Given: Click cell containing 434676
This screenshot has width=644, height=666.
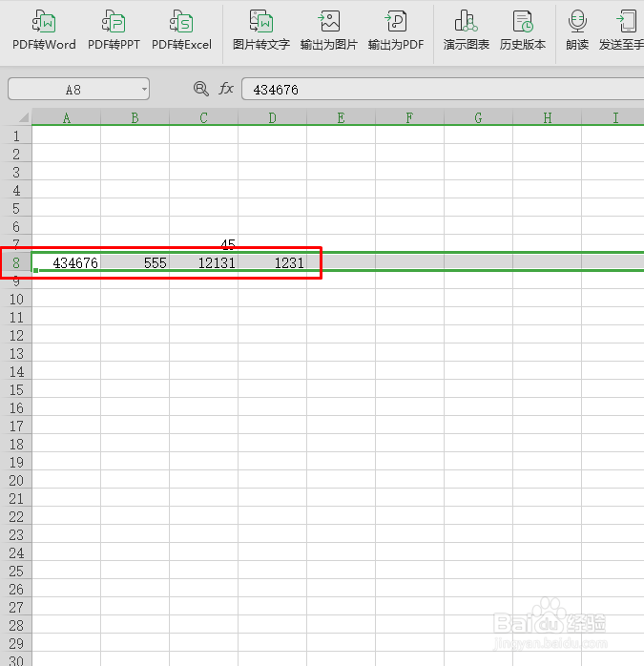Looking at the screenshot, I should pos(66,263).
